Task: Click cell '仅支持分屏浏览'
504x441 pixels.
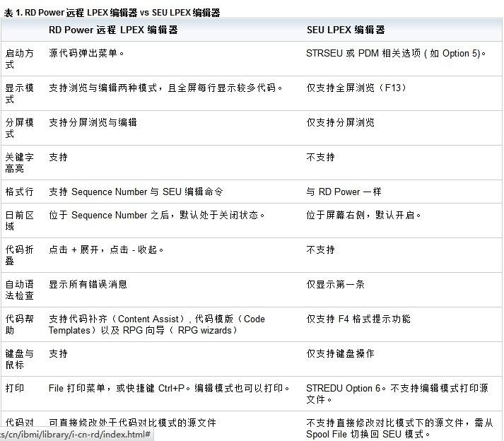Action: (x=341, y=122)
